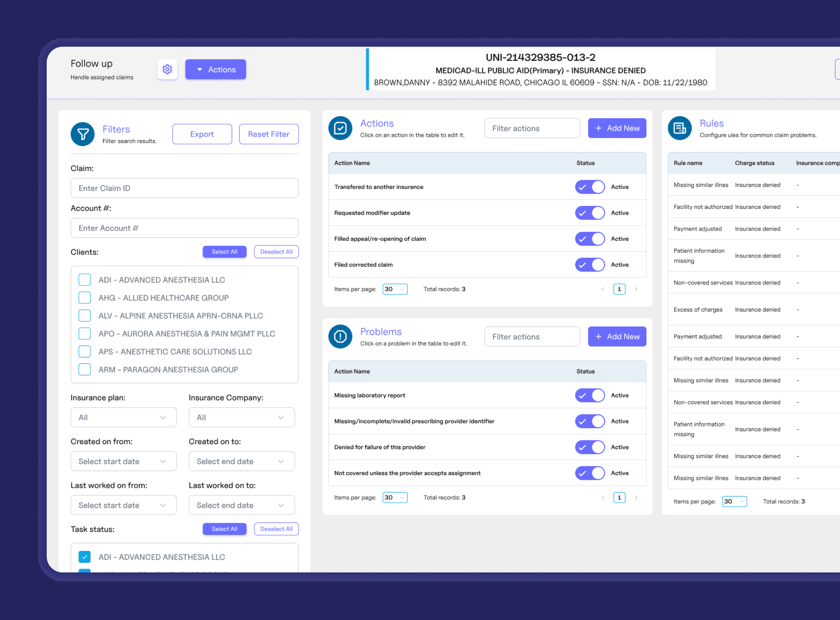The image size is (840, 620).
Task: Select page 1 in Actions pagination
Action: (x=619, y=289)
